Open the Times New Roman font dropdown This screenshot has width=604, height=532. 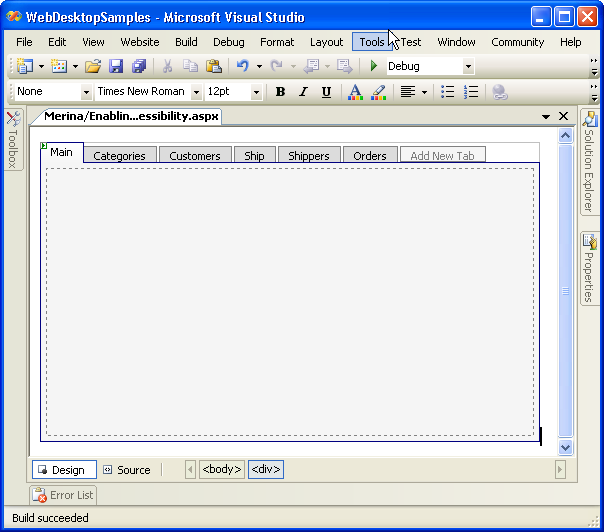[x=196, y=92]
